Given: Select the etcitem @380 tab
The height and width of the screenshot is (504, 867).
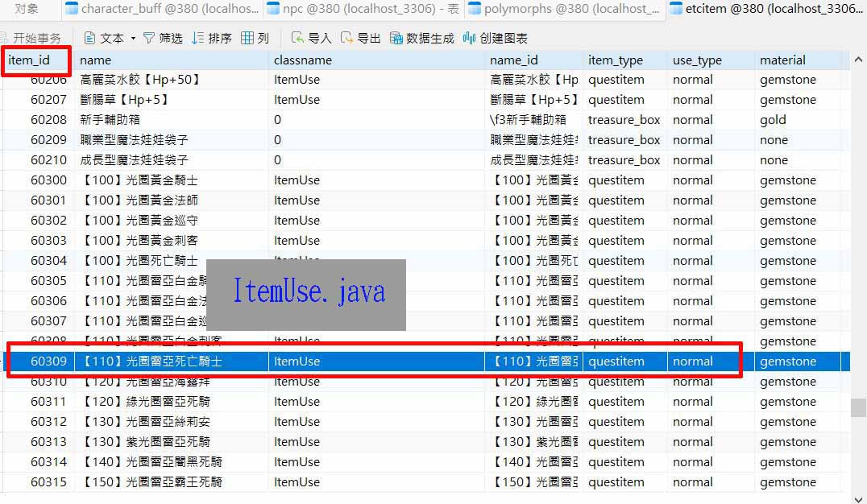Looking at the screenshot, I should pyautogui.click(x=767, y=9).
